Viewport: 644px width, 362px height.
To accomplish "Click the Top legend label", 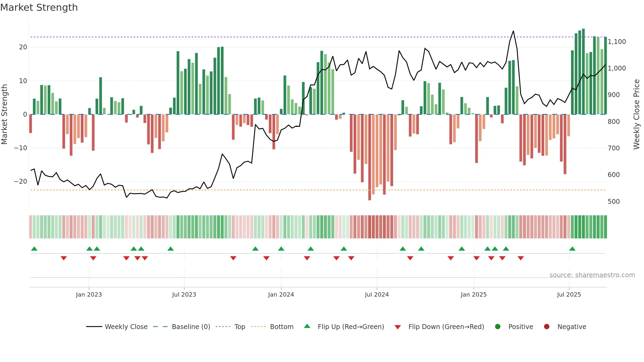I will (240, 327).
